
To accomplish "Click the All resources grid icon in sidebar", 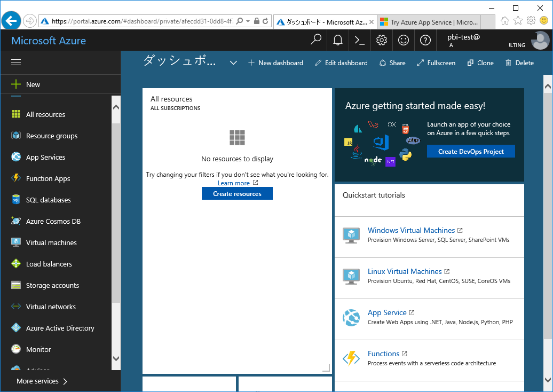I will 16,114.
